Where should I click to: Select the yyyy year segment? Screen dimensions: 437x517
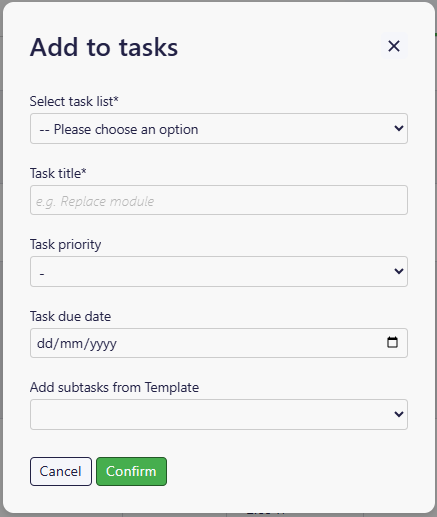click(x=103, y=344)
